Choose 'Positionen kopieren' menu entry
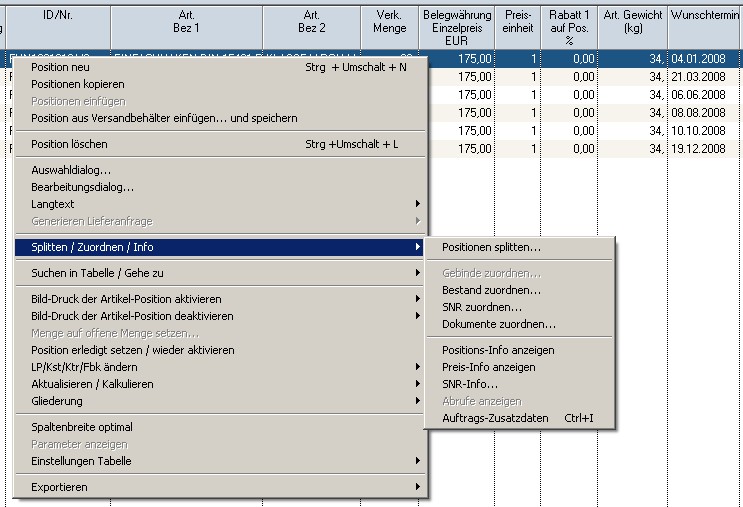Screen dimensions: 743x507 78,85
